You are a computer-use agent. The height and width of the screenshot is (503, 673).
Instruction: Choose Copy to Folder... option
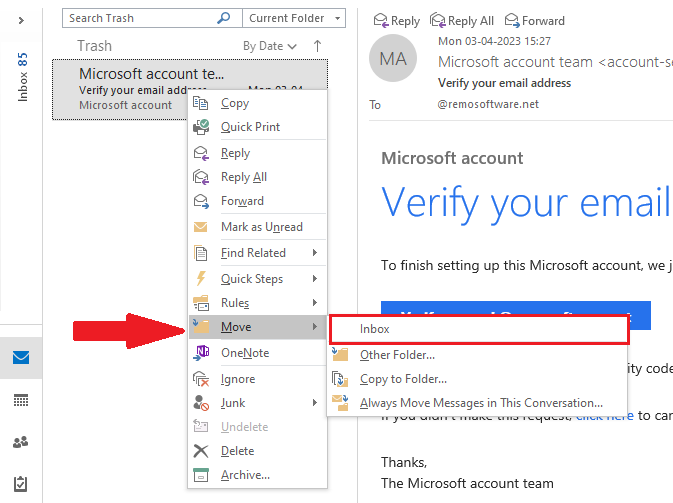(x=477, y=379)
